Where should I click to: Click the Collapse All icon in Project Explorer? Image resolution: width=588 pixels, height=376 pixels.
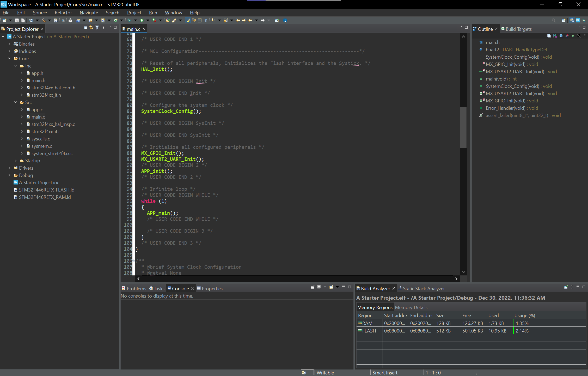point(85,28)
